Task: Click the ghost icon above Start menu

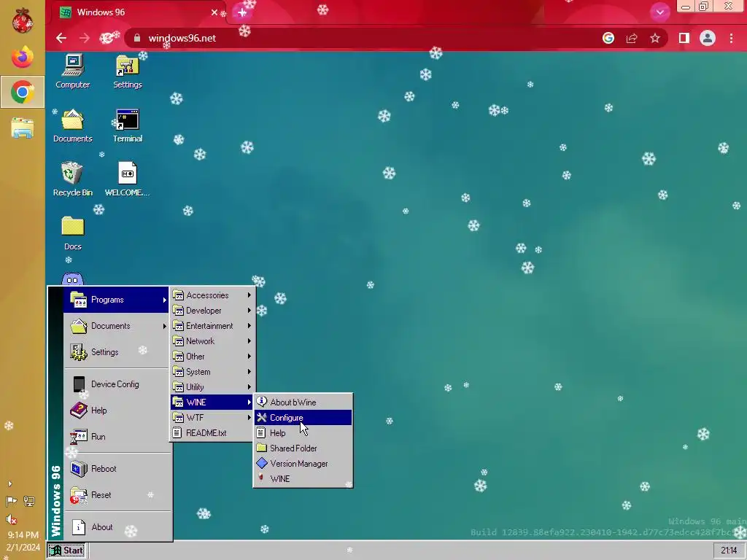Action: (x=72, y=279)
